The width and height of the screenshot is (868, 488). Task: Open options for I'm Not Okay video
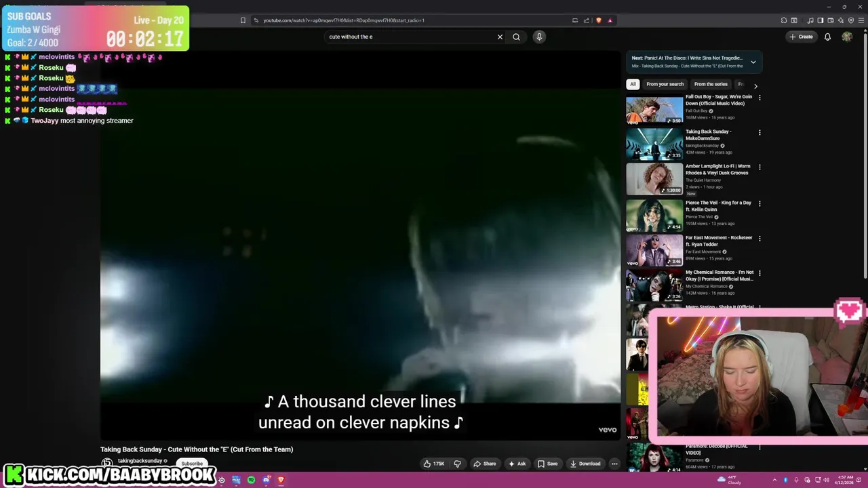tap(759, 273)
